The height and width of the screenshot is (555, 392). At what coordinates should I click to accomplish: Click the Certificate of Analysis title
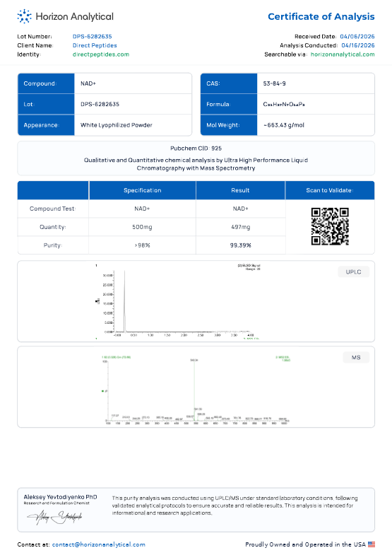point(321,17)
